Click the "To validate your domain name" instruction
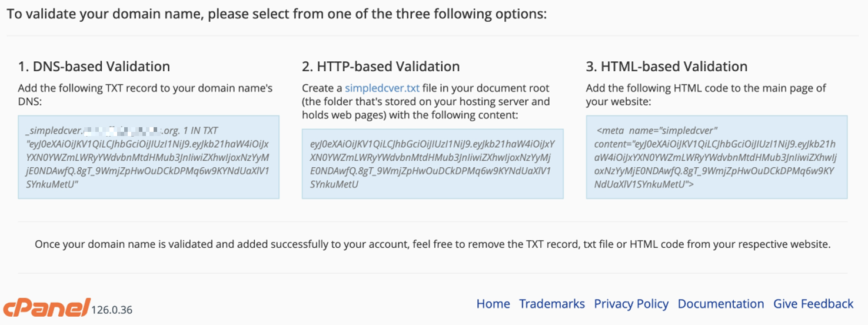The height and width of the screenshot is (325, 868). pos(277,14)
